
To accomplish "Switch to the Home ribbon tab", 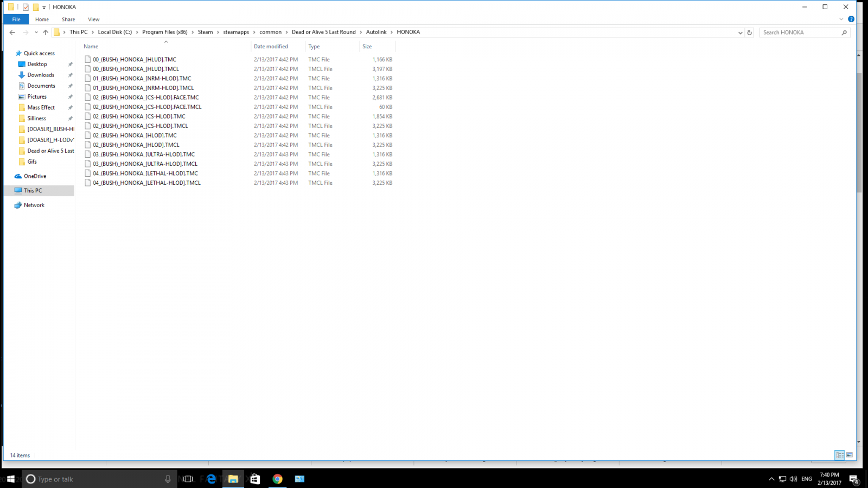I will point(42,19).
